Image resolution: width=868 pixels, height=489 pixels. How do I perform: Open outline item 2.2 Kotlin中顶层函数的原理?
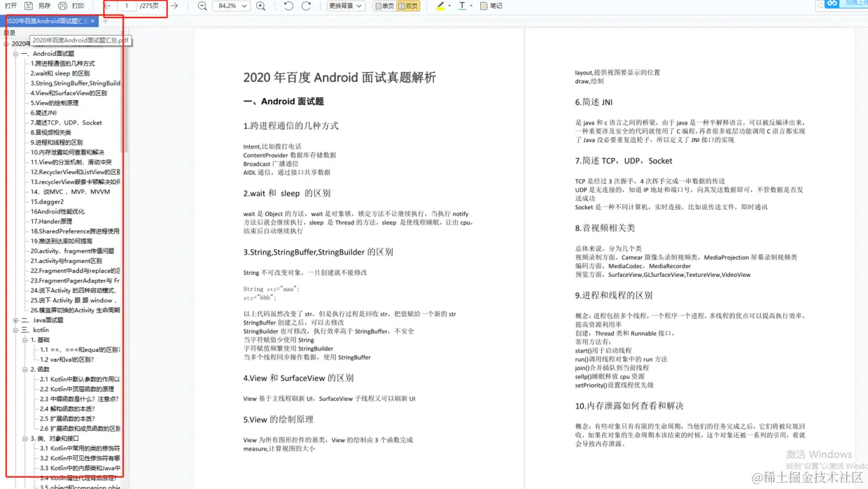[77, 389]
